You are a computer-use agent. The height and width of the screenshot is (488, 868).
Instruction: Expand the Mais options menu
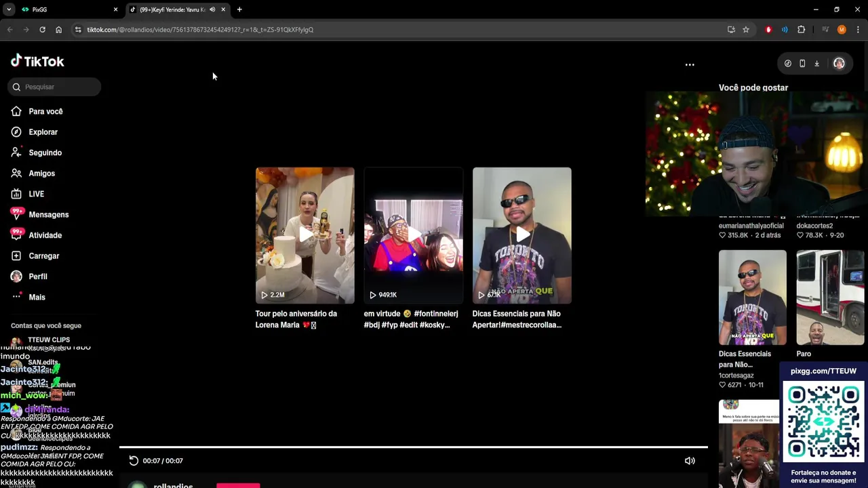click(37, 297)
